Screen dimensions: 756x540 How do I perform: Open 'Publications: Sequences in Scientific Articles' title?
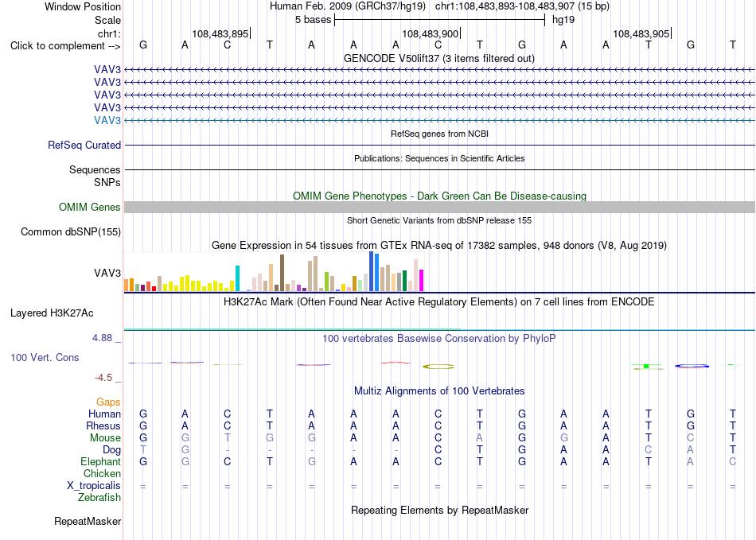click(x=439, y=158)
